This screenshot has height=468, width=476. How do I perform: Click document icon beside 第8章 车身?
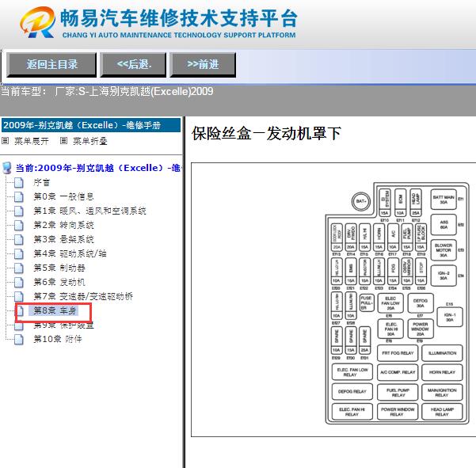click(x=20, y=311)
